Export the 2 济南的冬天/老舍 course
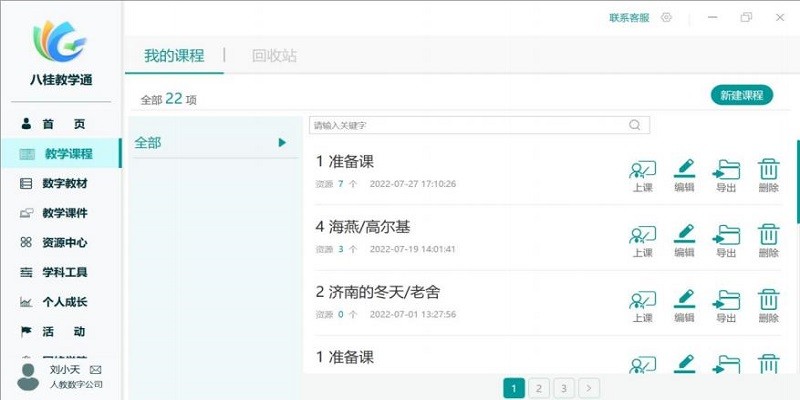 726,307
